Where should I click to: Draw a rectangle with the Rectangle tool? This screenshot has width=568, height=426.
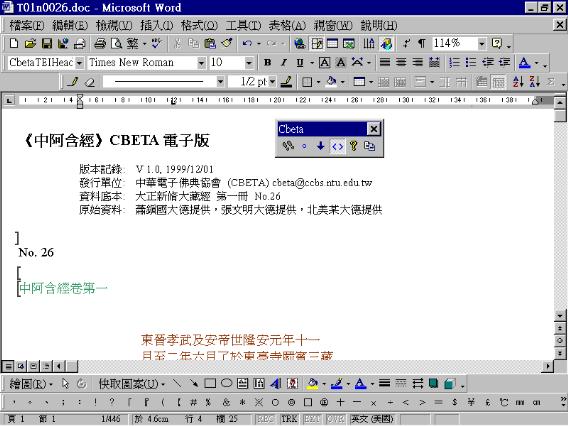coord(210,383)
